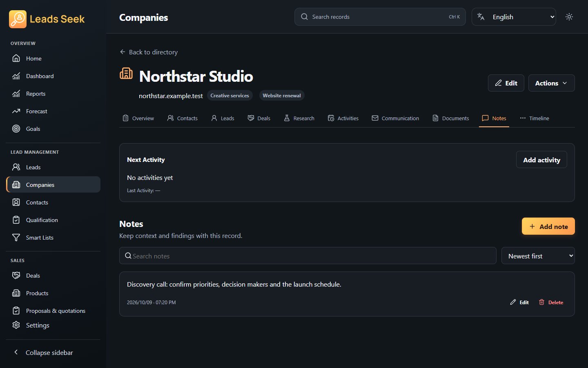Click the northstar.example.test domain

pyautogui.click(x=171, y=96)
